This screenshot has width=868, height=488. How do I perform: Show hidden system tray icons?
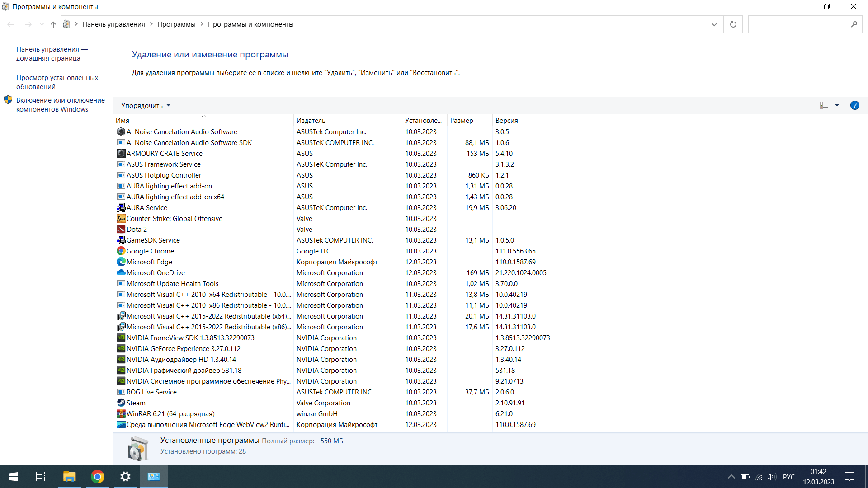[731, 477]
